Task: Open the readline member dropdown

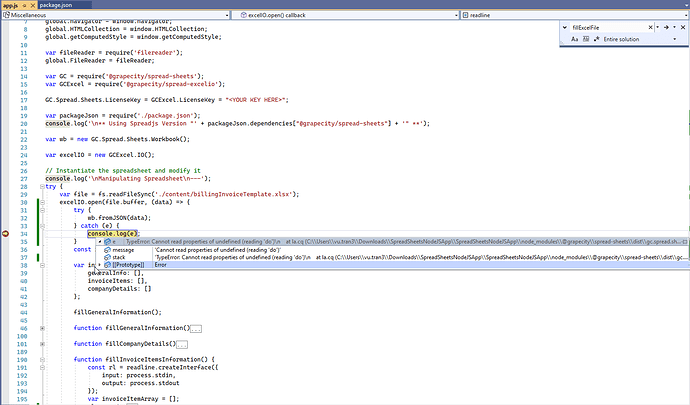Action: tap(686, 15)
